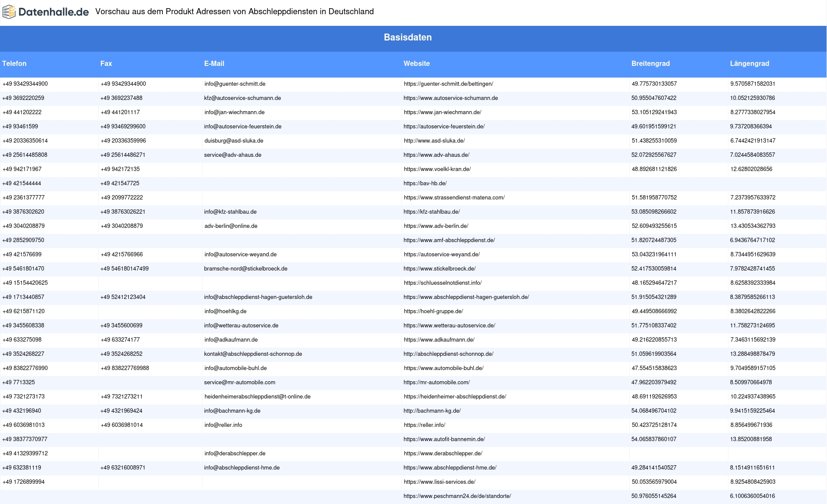
Task: Select phone number +49 1726899994
Action: 23,482
